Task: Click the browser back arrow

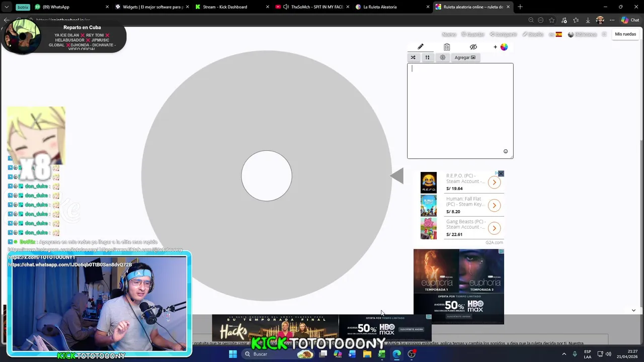Action: click(x=6, y=20)
